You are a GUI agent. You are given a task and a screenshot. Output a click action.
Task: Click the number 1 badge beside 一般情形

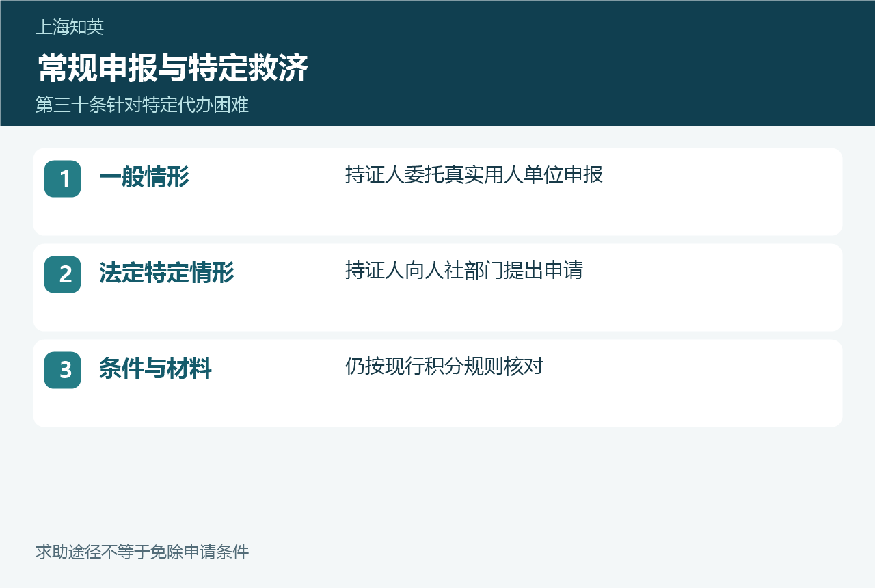point(62,178)
